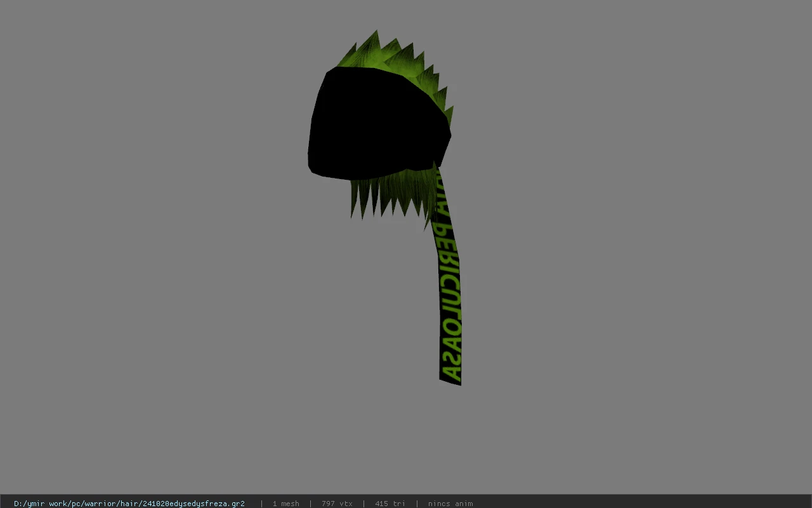Click the '797 vtx' status entry
Screen dimensions: 812x508
pyautogui.click(x=337, y=504)
